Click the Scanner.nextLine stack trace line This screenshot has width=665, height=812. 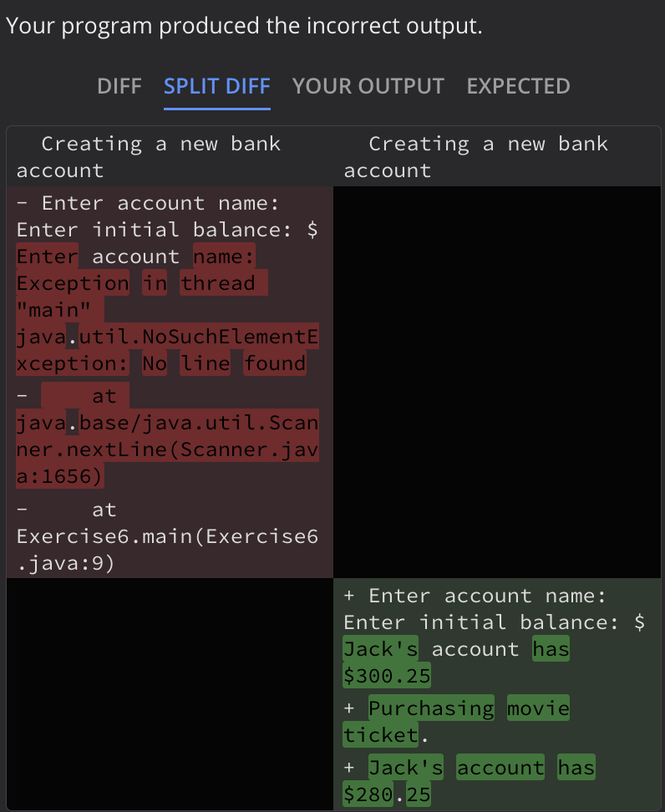(x=166, y=436)
